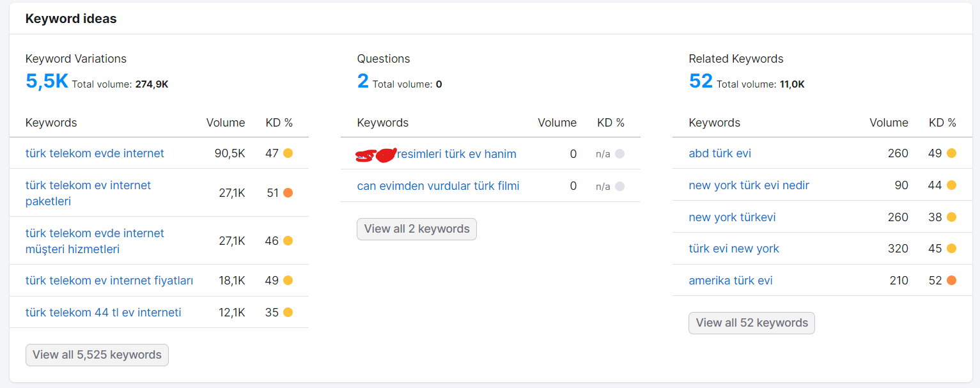Viewport: 980px width, 388px height.
Task: Click Related Keywords total volume 11,0K
Action: pyautogui.click(x=792, y=84)
